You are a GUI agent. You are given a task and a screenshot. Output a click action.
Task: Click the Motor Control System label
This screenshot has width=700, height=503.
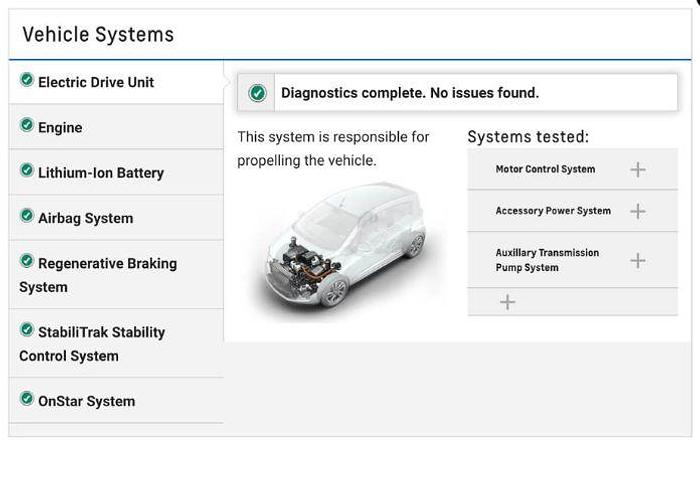click(545, 169)
